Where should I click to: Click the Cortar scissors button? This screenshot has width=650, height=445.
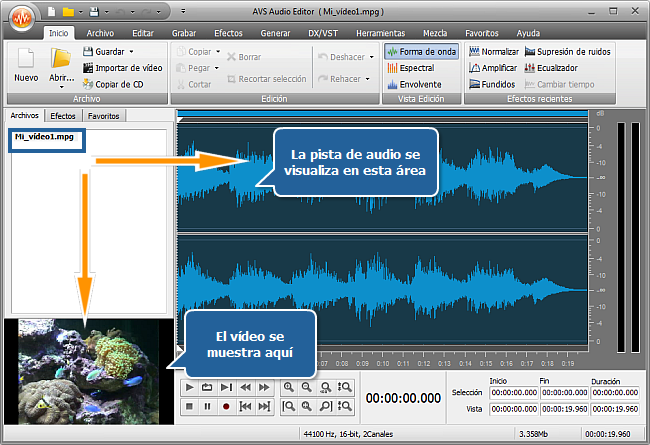[194, 85]
